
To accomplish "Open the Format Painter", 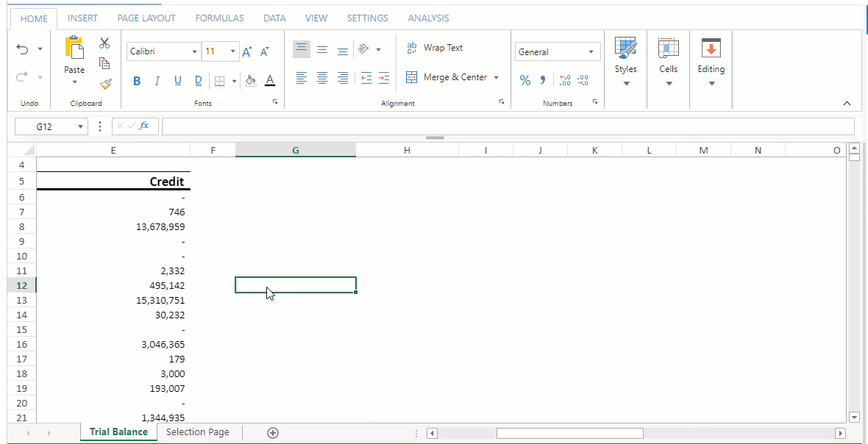I will [x=105, y=84].
